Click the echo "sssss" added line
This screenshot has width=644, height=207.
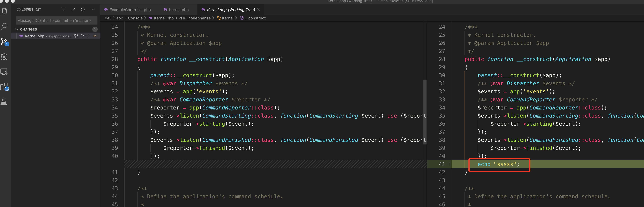coord(498,164)
